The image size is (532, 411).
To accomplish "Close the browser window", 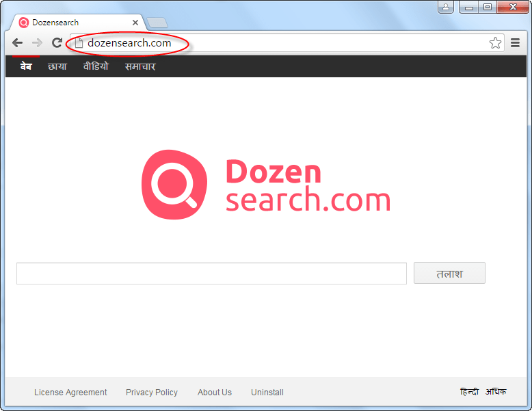I will (x=513, y=7).
